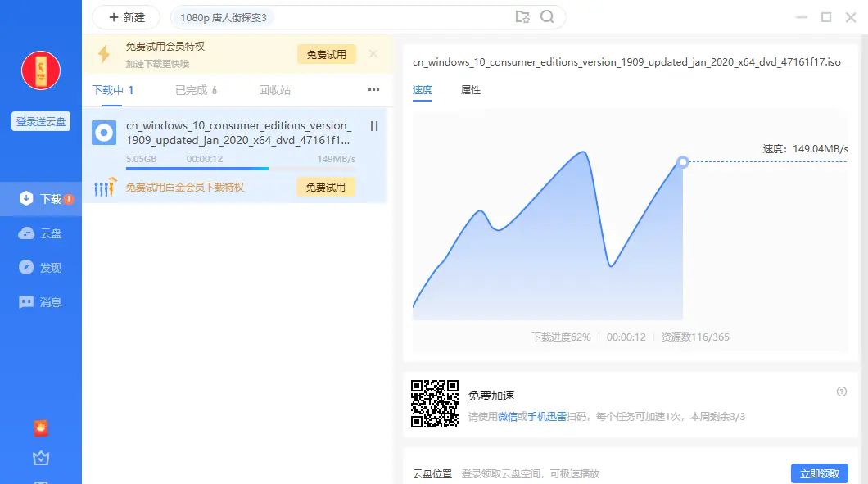
Task: Click the download progress bar of the task
Action: coord(241,169)
